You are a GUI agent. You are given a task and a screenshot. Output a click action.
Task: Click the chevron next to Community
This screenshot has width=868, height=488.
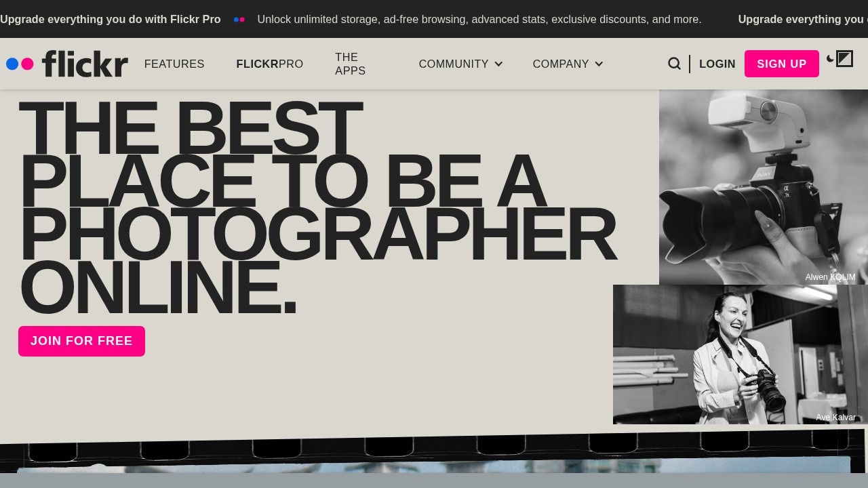498,64
